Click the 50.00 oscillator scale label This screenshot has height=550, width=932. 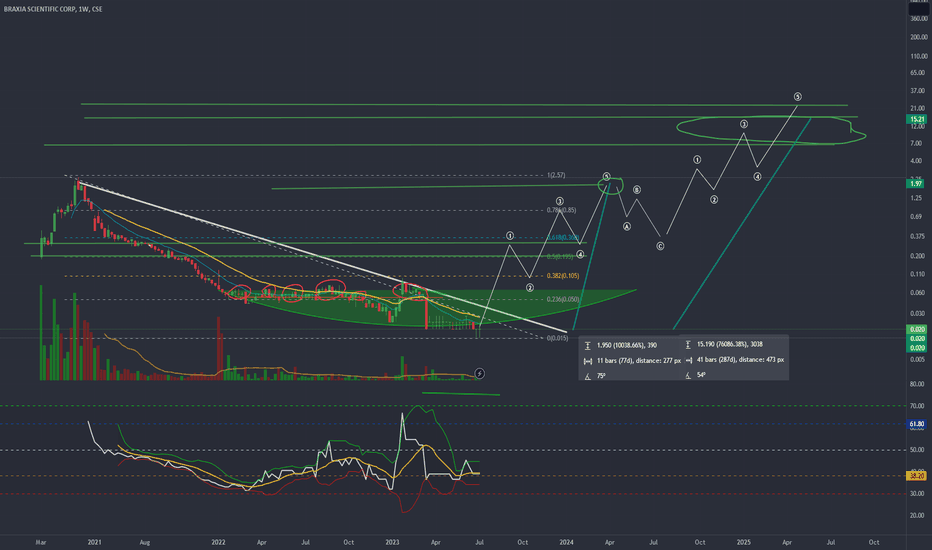point(917,450)
